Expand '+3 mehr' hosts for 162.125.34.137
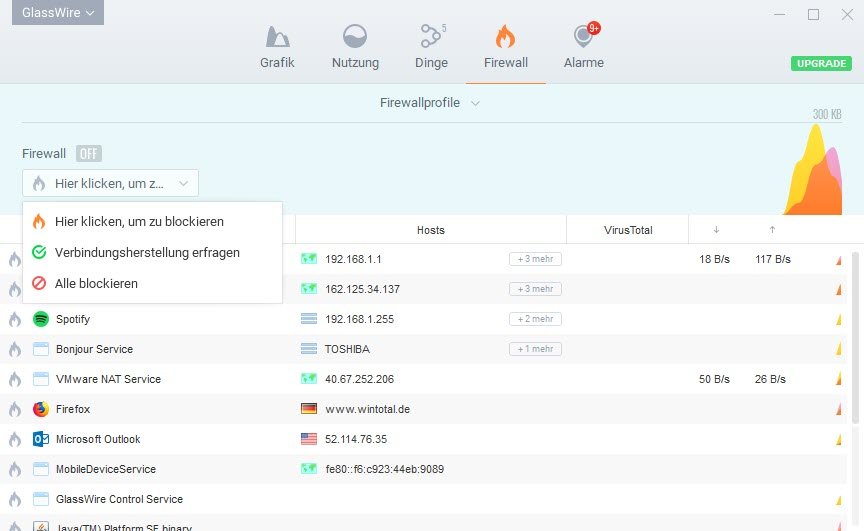 (535, 289)
